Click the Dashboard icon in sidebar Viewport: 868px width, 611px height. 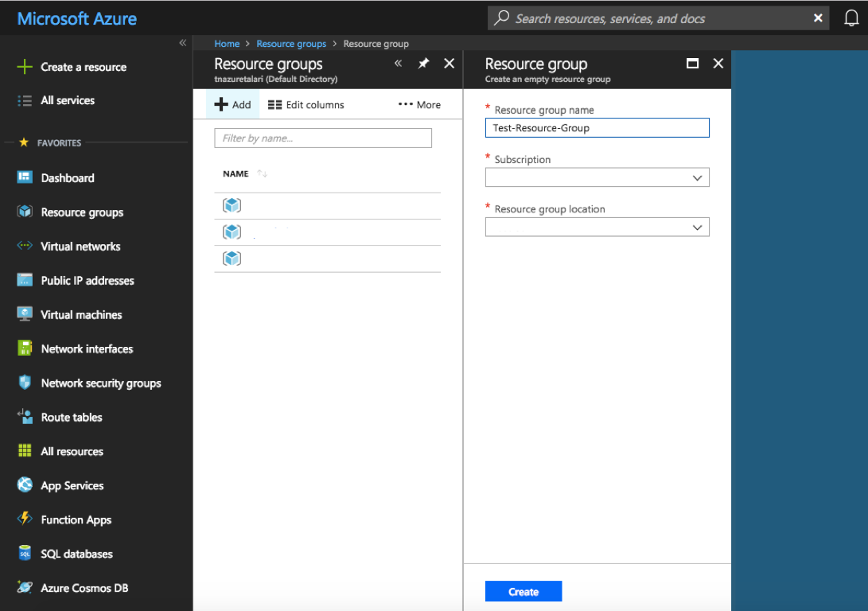[25, 177]
